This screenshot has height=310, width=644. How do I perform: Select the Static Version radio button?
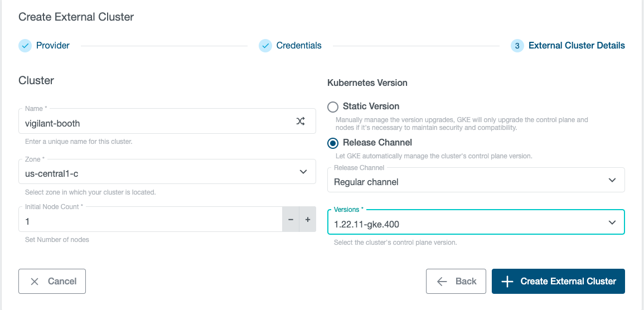tap(333, 106)
